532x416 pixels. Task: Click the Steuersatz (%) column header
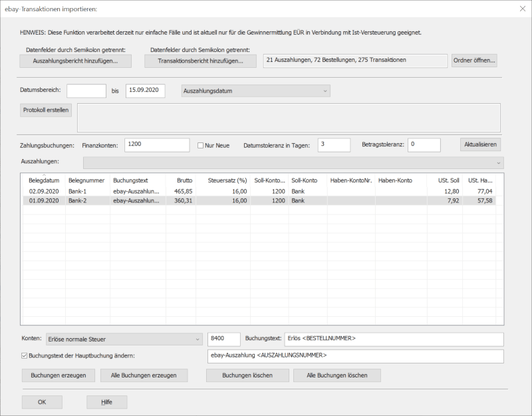point(223,180)
